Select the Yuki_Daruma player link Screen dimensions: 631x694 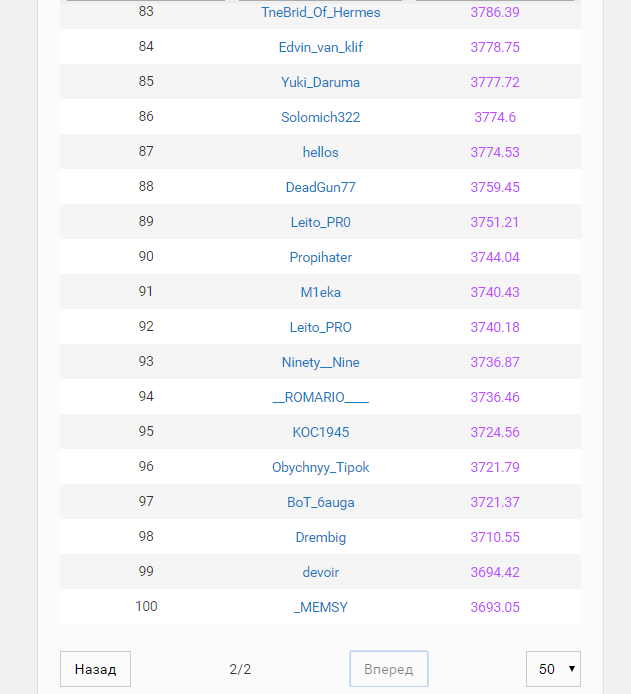(x=320, y=82)
